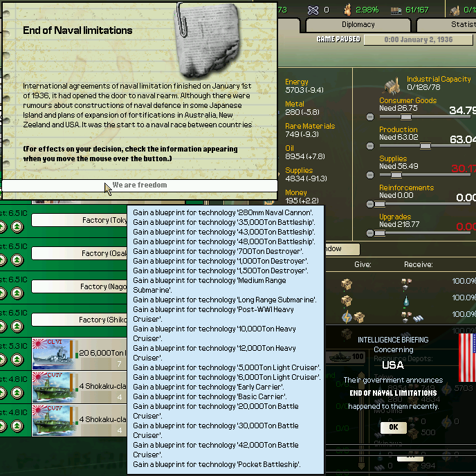
Task: Click the minus button beside Production slider
Action: pos(370,146)
